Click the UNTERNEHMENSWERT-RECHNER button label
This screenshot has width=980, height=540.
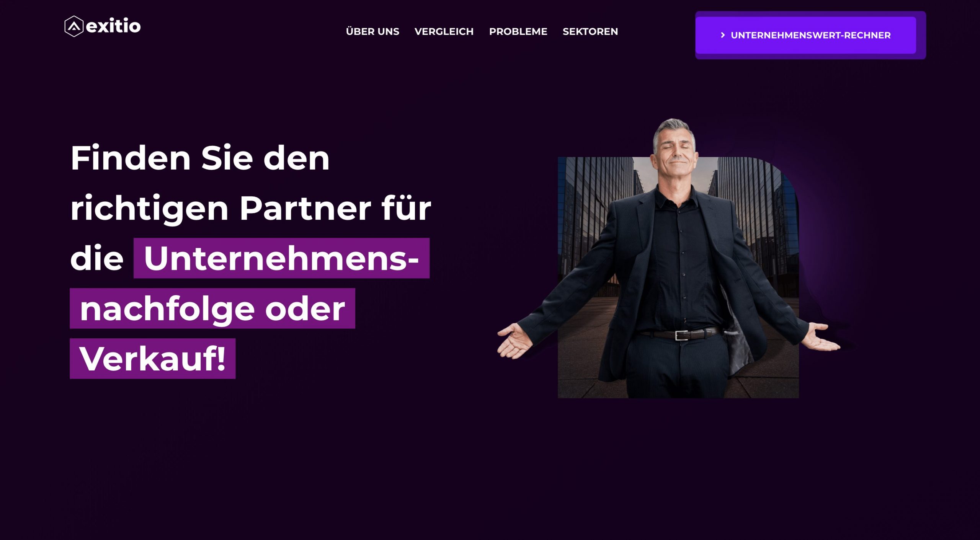[x=810, y=35]
